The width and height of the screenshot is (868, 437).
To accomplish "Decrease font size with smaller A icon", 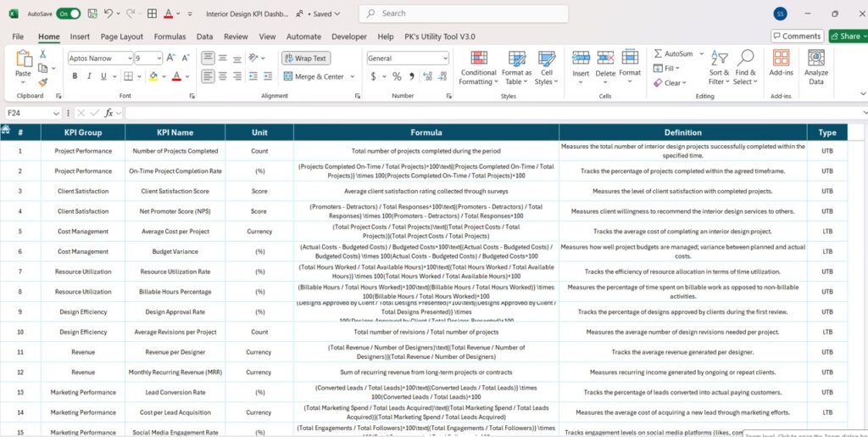I will click(x=186, y=58).
